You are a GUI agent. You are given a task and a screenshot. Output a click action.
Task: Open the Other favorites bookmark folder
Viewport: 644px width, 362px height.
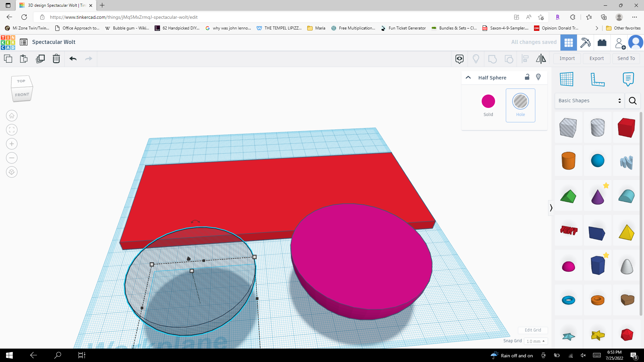pyautogui.click(x=624, y=28)
